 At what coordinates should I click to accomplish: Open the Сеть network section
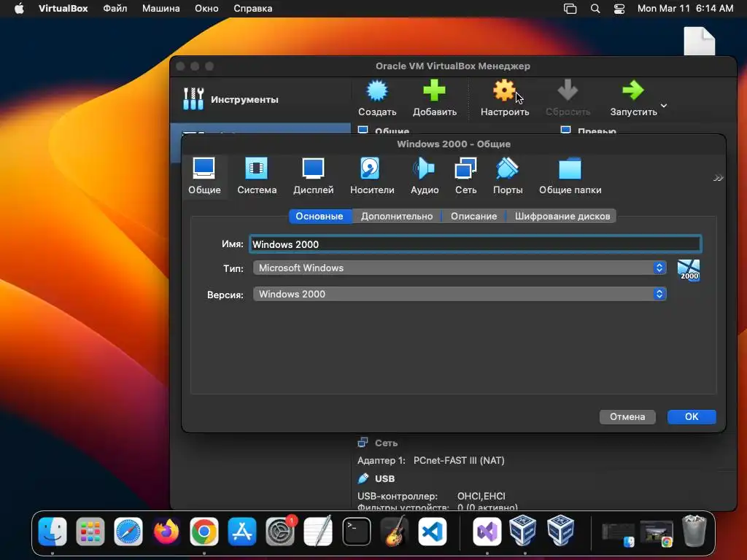(x=465, y=176)
